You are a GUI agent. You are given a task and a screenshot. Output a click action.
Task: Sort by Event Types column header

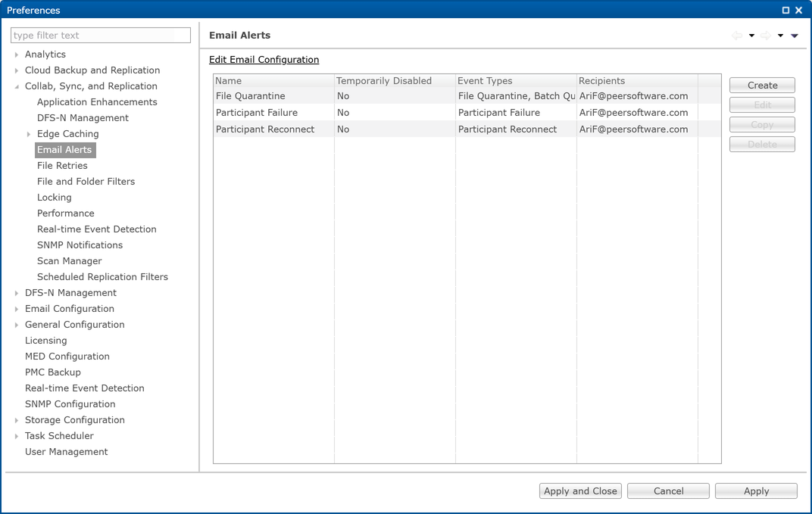tap(517, 81)
